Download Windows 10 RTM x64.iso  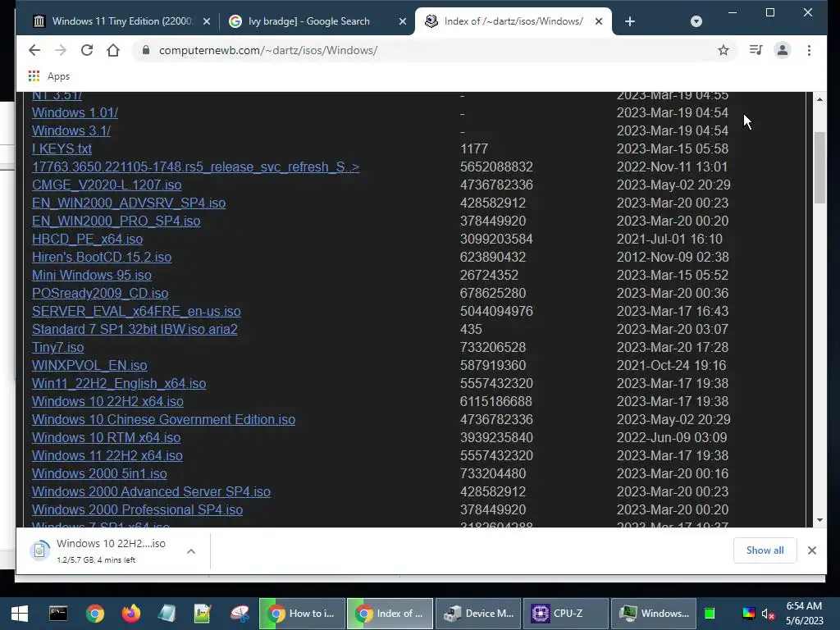point(106,438)
